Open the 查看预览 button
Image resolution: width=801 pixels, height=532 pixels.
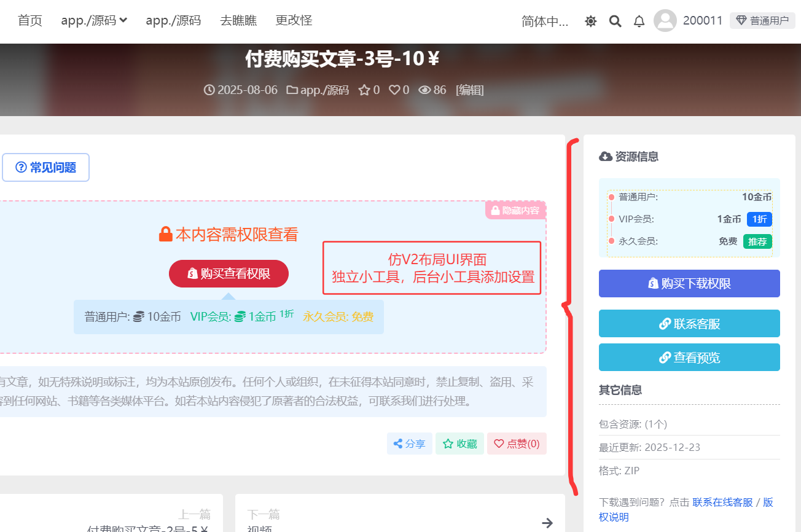coord(689,358)
